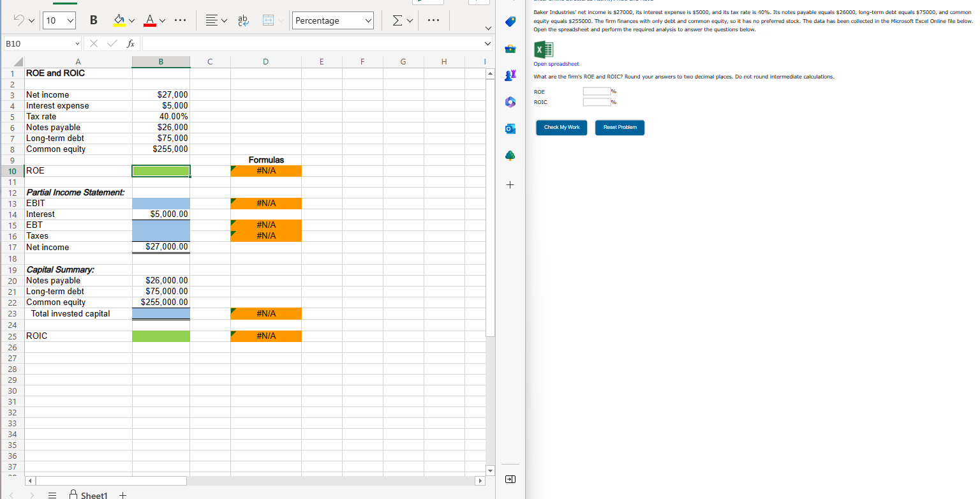Switch to the Sheet1 tab
The height and width of the screenshot is (499, 980).
pos(94,494)
